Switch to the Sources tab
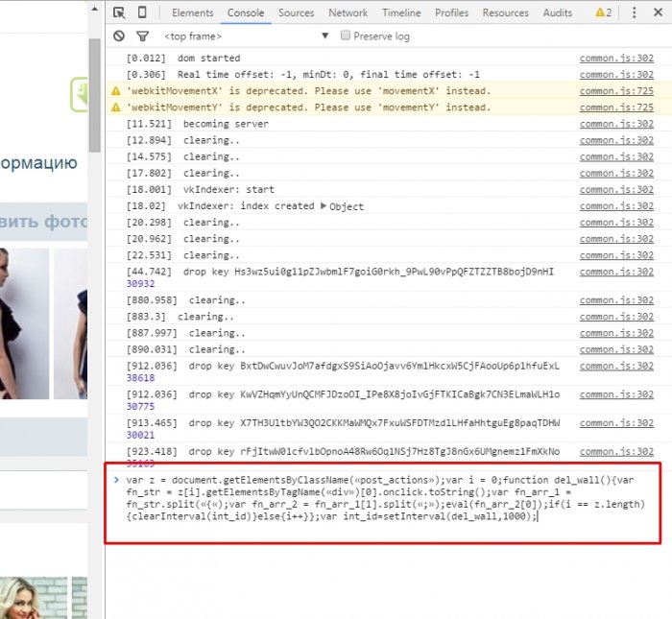This screenshot has width=672, height=619. (x=296, y=12)
